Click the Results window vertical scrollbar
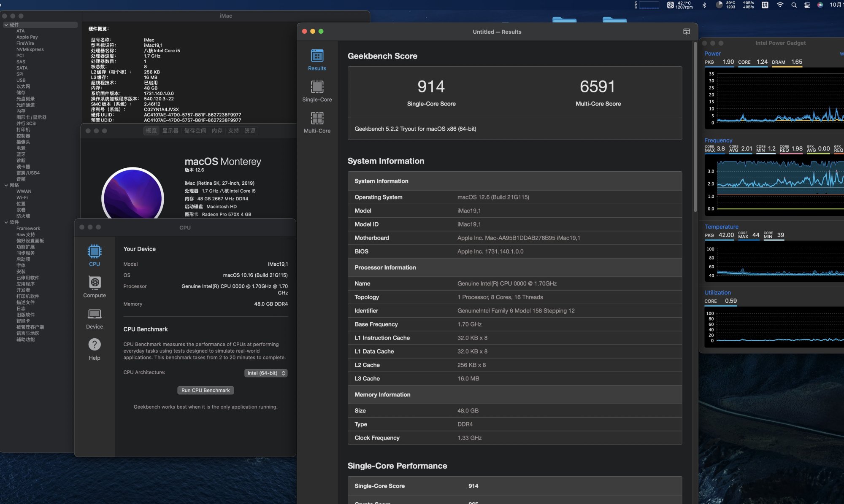 click(x=695, y=127)
